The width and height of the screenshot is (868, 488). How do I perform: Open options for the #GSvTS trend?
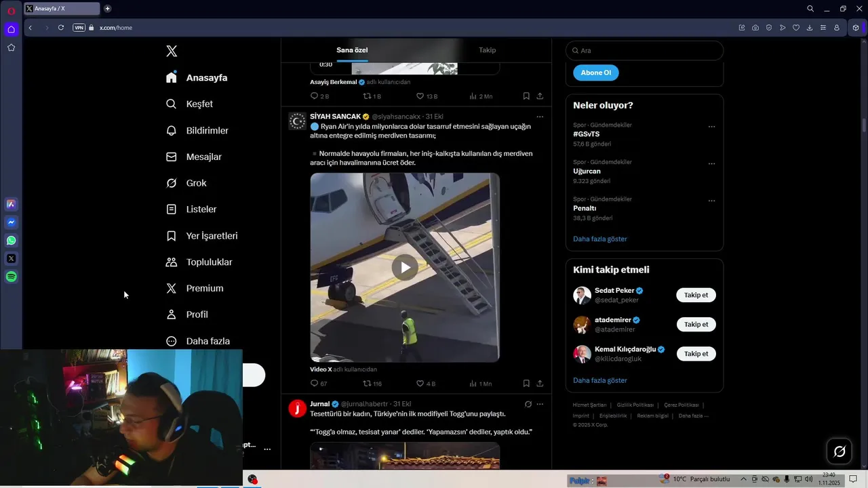[711, 127]
